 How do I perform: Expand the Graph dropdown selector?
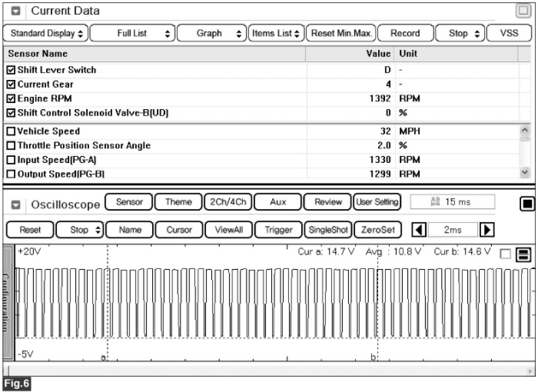(x=212, y=33)
